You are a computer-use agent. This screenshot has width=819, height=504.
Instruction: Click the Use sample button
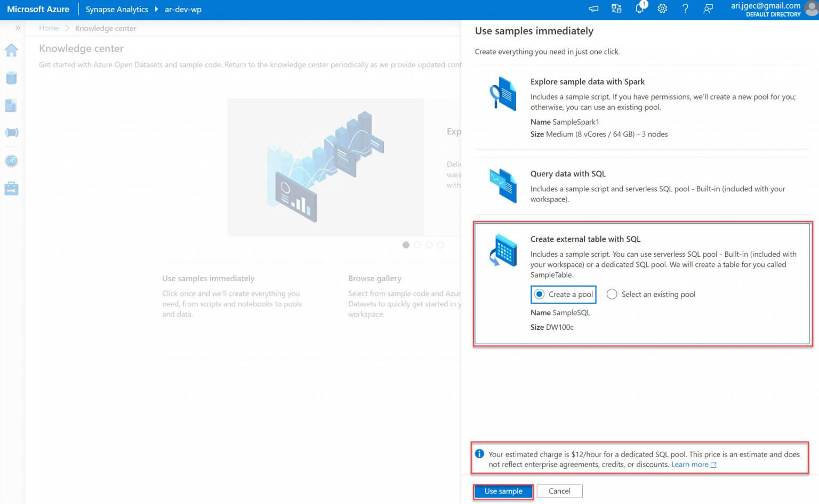click(503, 491)
